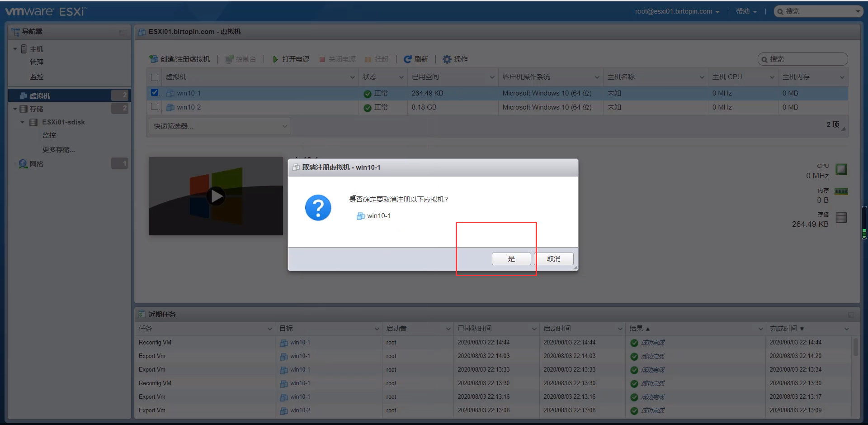Screen dimensions: 868x425
Task: Click the 2 badge beside 存储
Action: click(120, 109)
